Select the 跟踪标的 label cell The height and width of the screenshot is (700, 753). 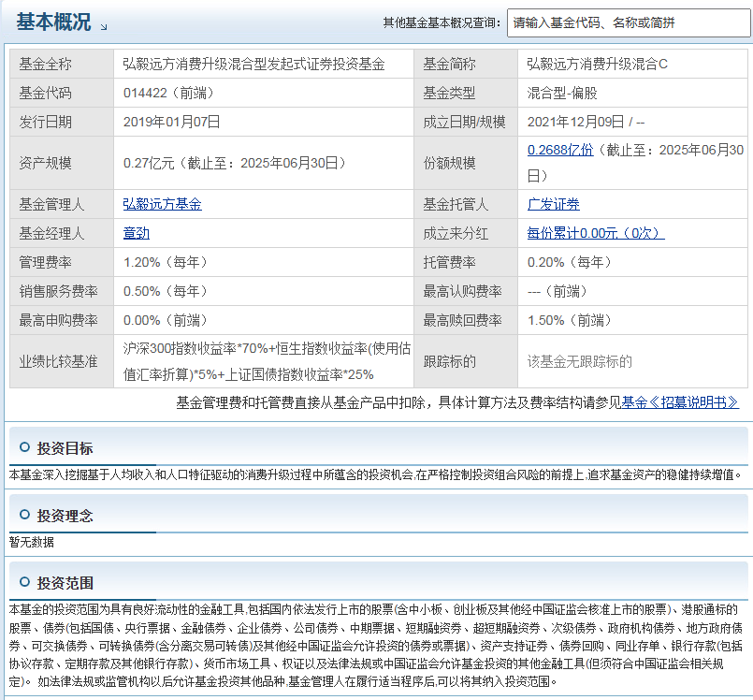466,361
